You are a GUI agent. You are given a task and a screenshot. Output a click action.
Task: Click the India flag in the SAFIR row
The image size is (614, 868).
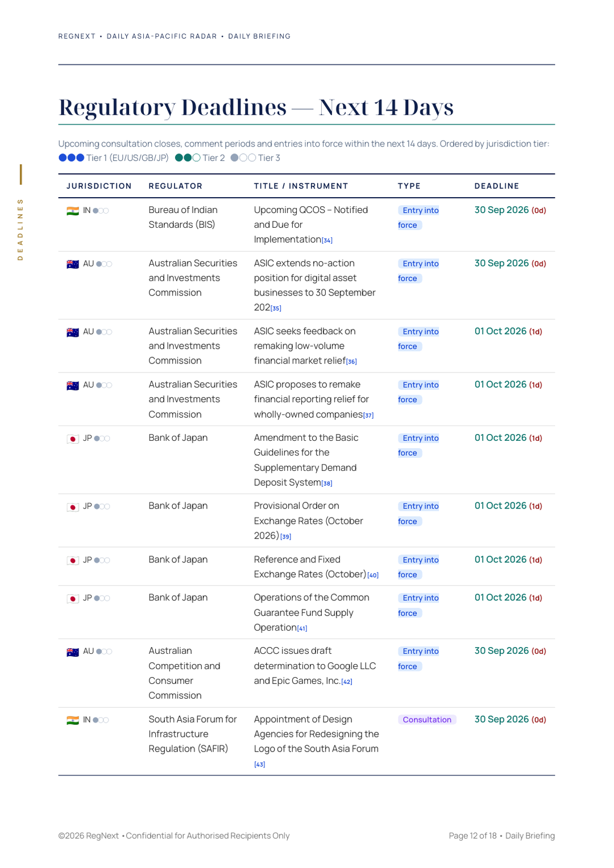73,720
